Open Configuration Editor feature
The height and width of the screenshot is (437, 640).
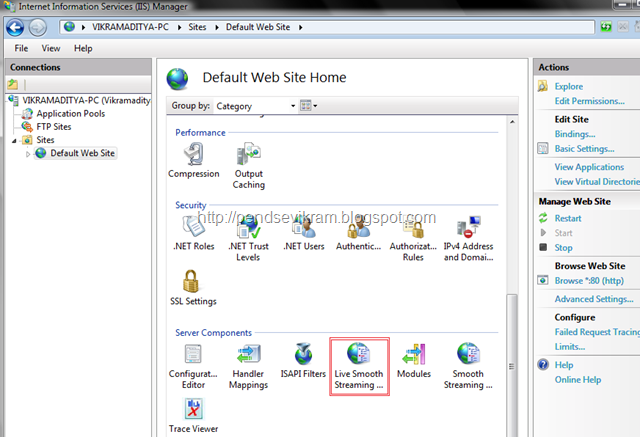point(193,366)
